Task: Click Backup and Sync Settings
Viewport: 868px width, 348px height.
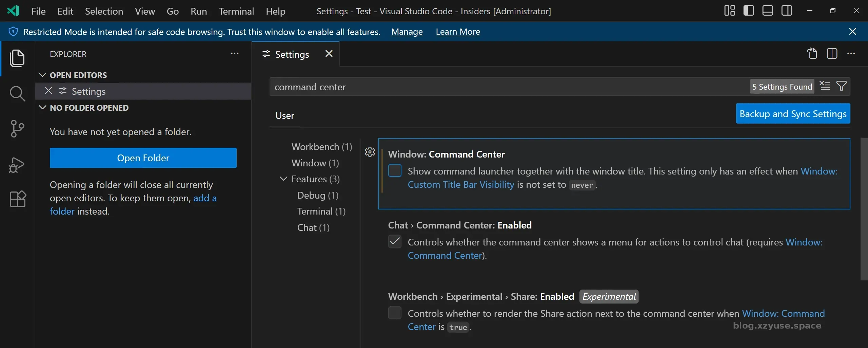Action: [793, 114]
